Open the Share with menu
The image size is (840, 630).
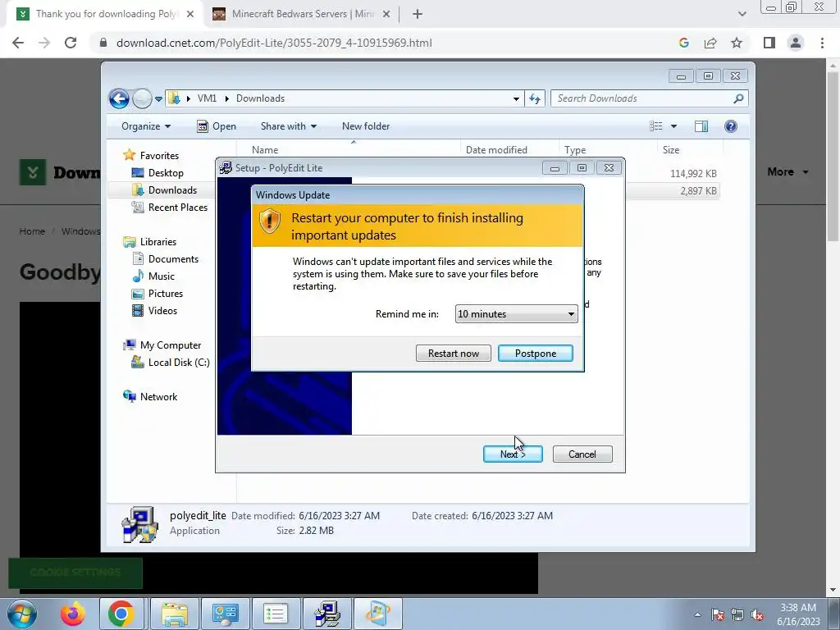tap(288, 126)
